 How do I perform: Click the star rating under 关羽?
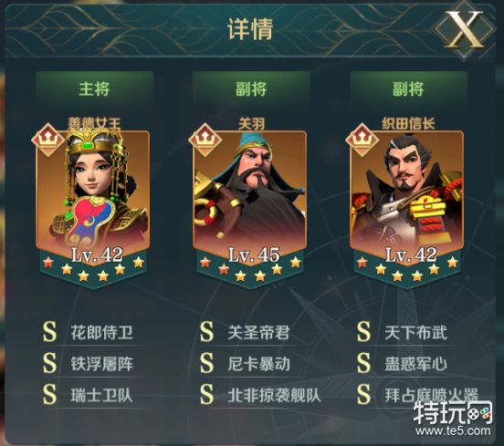click(x=250, y=269)
